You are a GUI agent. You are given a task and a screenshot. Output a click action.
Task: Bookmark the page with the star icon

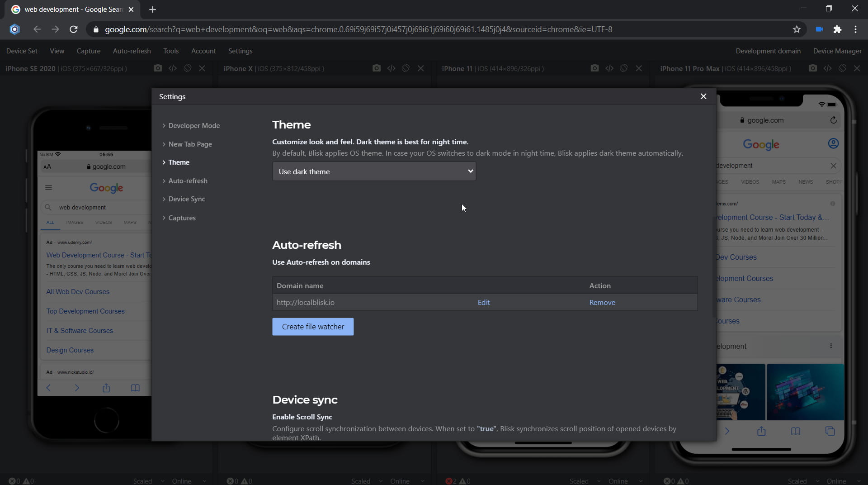pyautogui.click(x=797, y=29)
